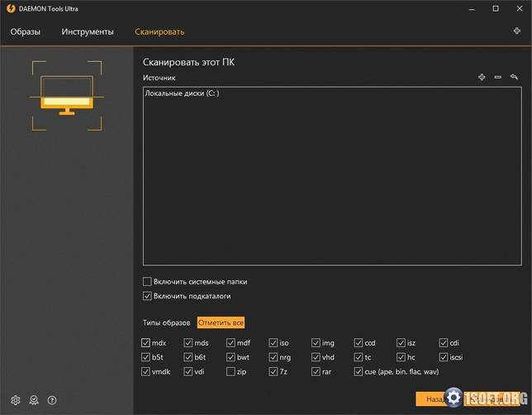This screenshot has width=532, height=415.
Task: Click the Назад button
Action: (435, 399)
